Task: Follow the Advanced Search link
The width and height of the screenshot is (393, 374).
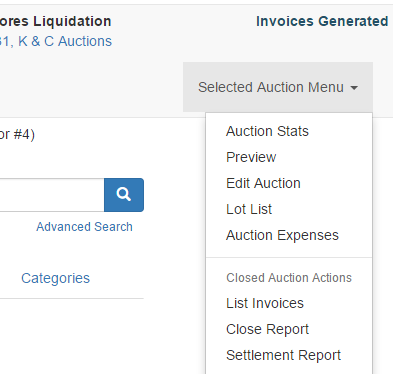Action: pyautogui.click(x=84, y=227)
